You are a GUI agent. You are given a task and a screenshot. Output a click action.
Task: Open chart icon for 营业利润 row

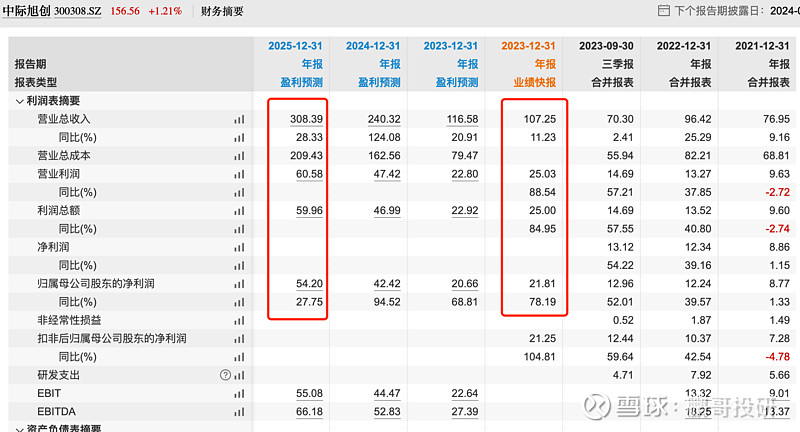(x=239, y=174)
